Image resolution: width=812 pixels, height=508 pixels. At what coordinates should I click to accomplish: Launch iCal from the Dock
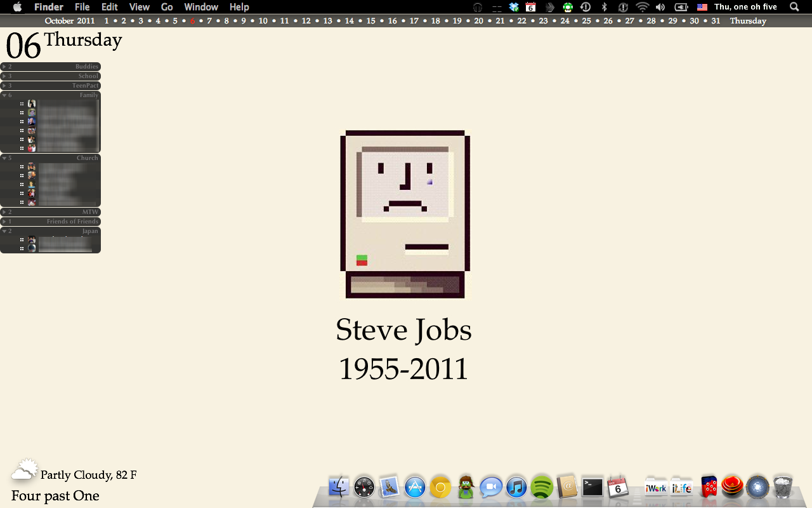click(618, 488)
